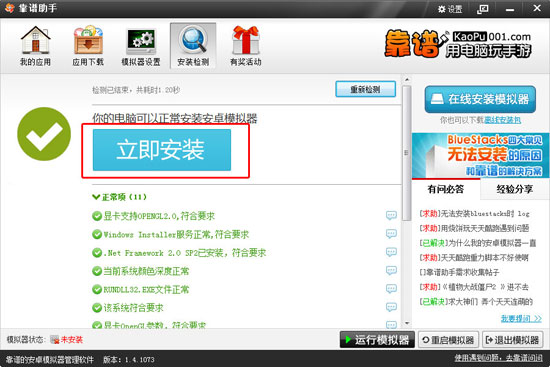Open post 用烧饼玩天天酷跑遇到问题
Image resolution: width=550 pixels, height=367 pixels.
pyautogui.click(x=475, y=228)
